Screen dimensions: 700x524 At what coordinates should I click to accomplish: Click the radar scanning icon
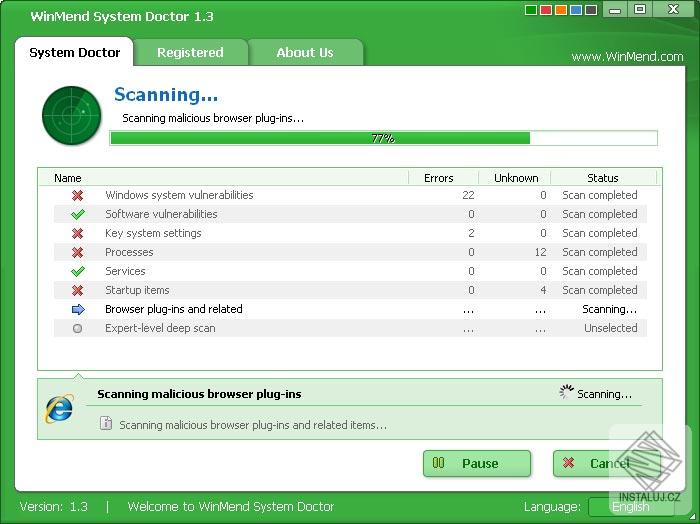coord(71,116)
